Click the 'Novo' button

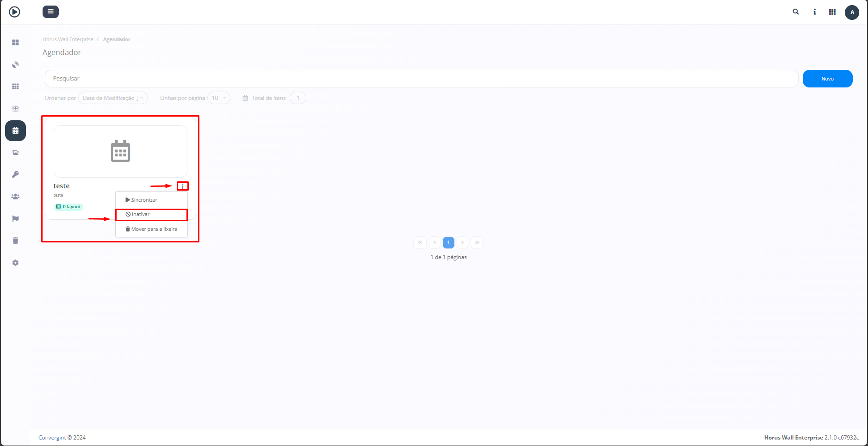(x=827, y=79)
